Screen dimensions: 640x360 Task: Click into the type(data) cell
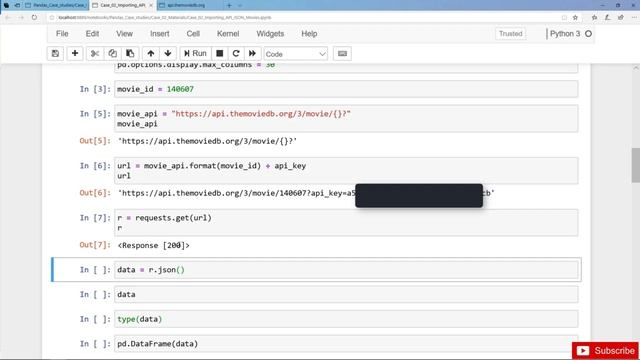tap(346, 319)
